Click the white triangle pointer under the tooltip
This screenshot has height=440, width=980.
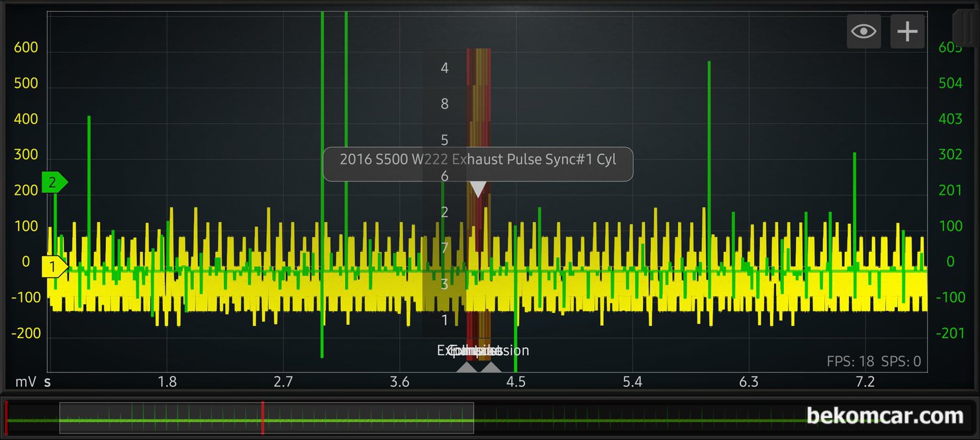478,190
